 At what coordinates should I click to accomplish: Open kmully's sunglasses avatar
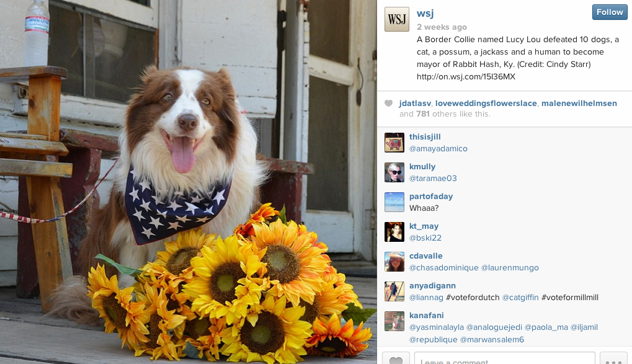pos(394,172)
